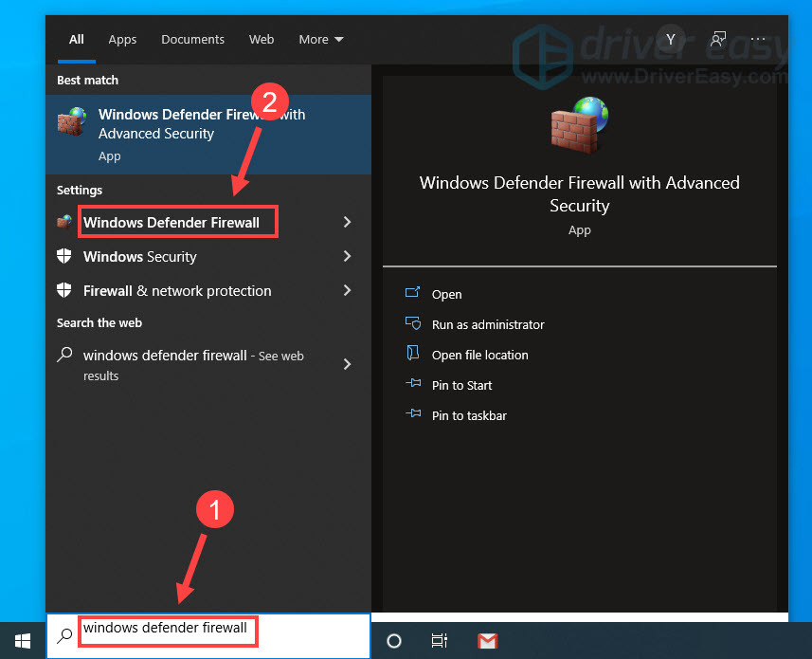Image resolution: width=812 pixels, height=659 pixels.
Task: Open the three-dot options menu
Action: [x=758, y=40]
